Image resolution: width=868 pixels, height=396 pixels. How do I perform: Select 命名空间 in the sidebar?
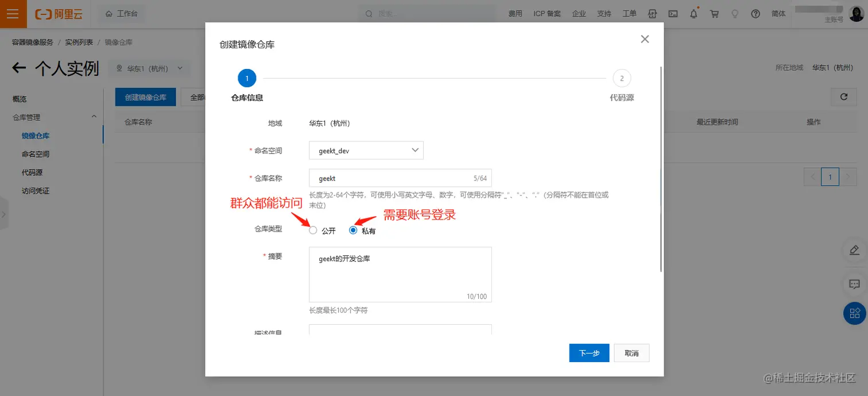(36, 154)
